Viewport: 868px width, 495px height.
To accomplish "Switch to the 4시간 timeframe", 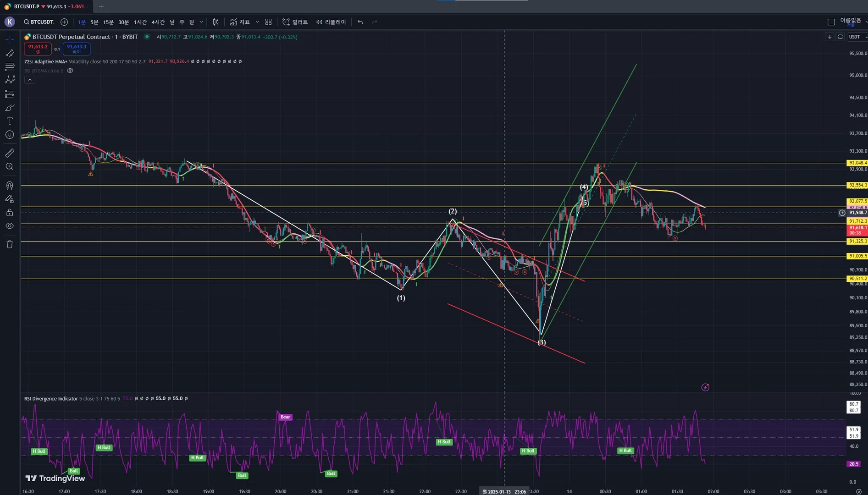I will [158, 22].
